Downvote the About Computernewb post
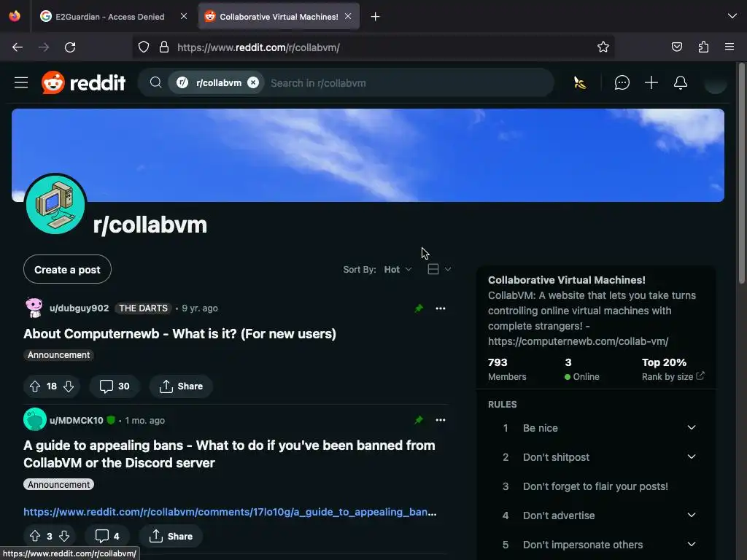Screen dimensions: 747x560 [x=69, y=386]
